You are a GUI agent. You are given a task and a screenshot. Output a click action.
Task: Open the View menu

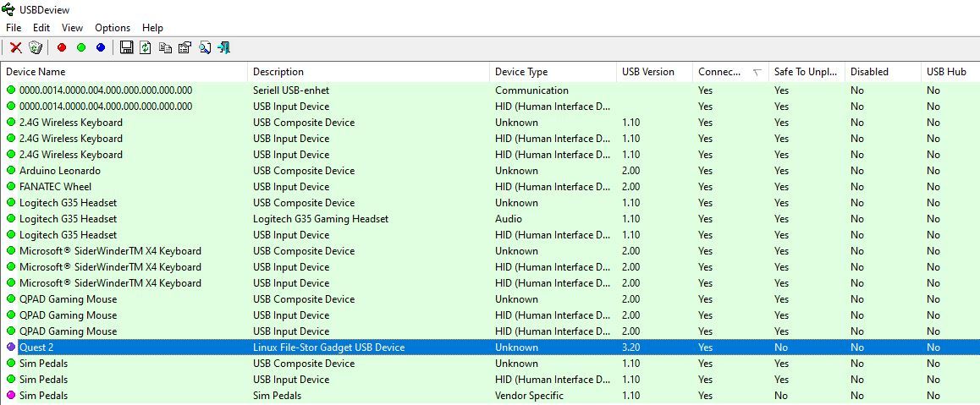(72, 28)
